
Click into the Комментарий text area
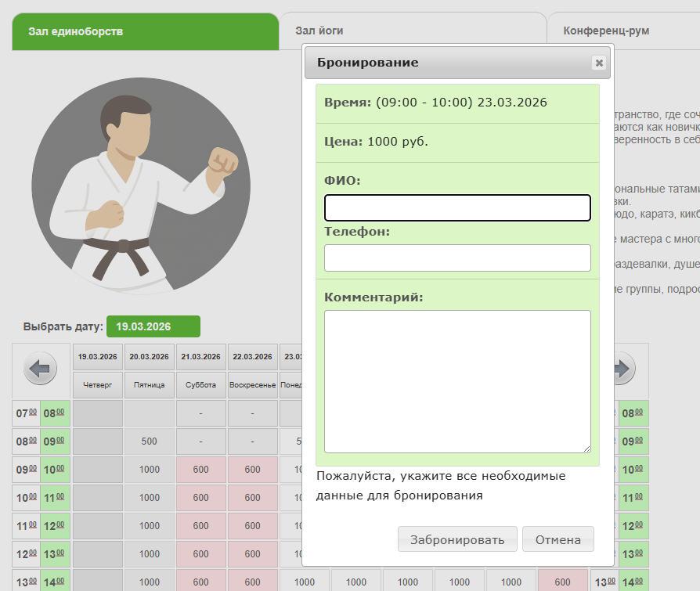(457, 382)
